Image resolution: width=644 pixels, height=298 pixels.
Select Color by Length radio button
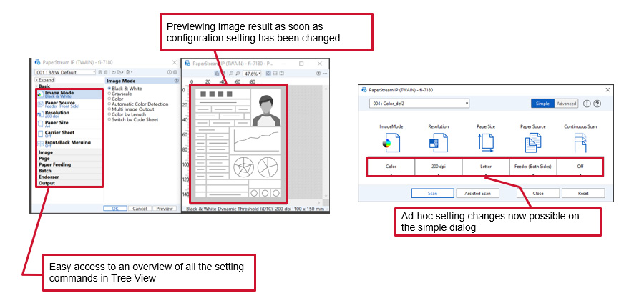coord(109,114)
